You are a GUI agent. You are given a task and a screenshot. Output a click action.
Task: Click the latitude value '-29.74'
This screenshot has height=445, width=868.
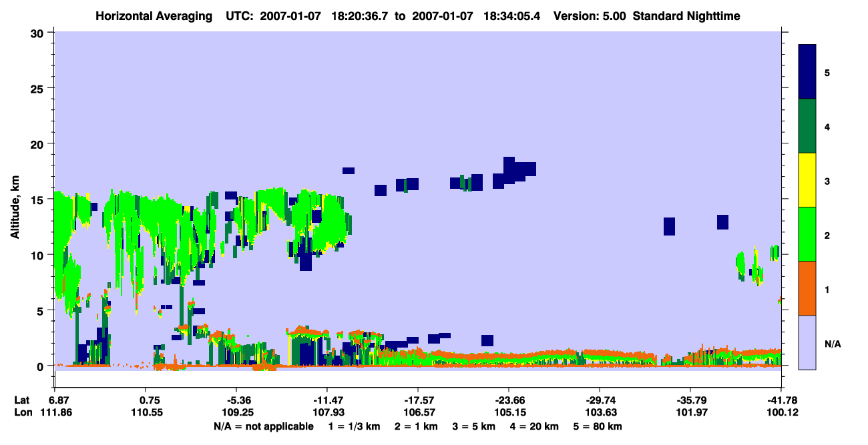coord(599,400)
